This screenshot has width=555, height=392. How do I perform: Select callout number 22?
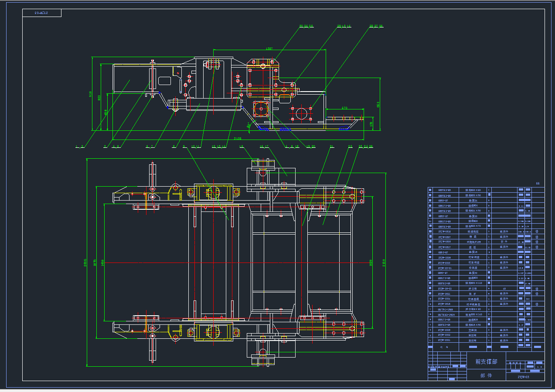(350, 147)
